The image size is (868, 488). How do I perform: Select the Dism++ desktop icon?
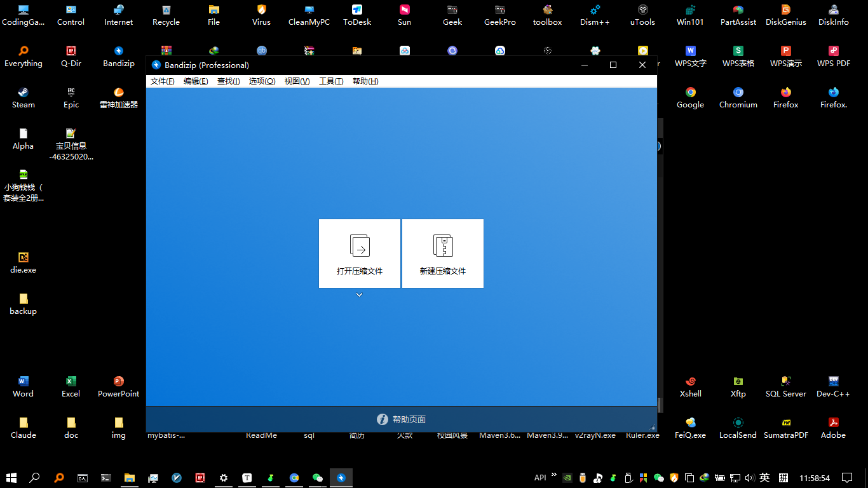595,15
